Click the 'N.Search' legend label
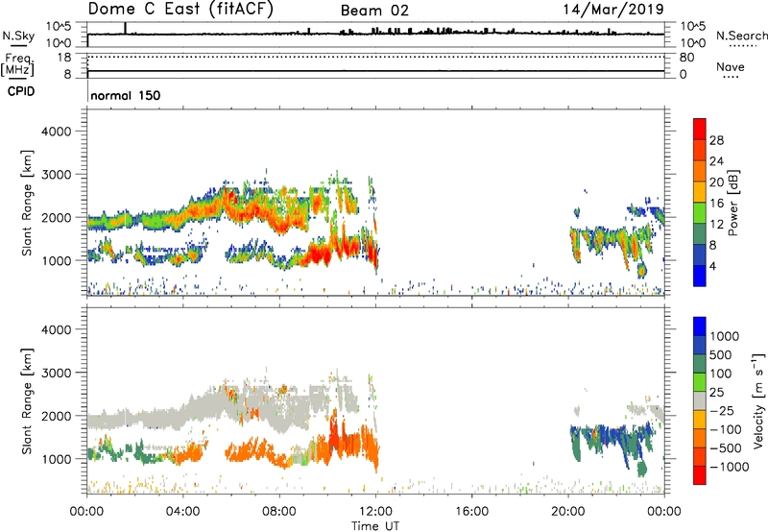The height and width of the screenshot is (532, 768). click(x=742, y=36)
